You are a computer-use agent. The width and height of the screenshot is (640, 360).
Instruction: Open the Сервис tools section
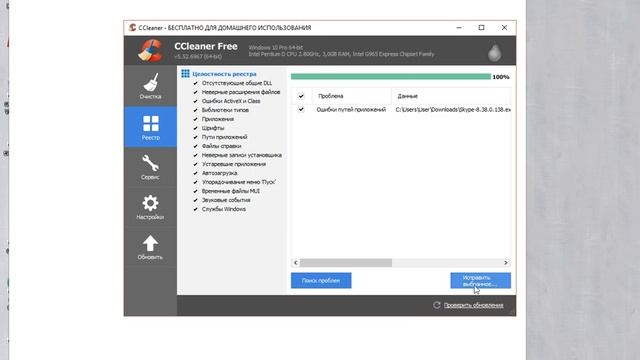coord(150,167)
